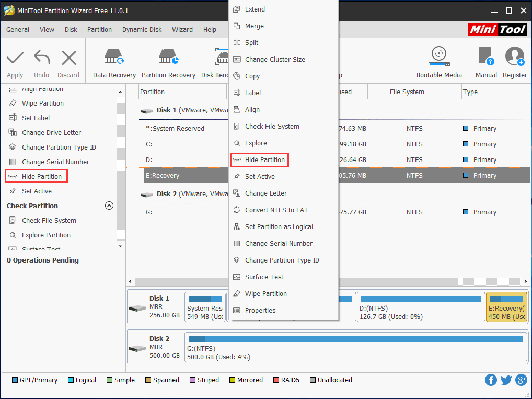Image resolution: width=532 pixels, height=399 pixels.
Task: Open the Manual help icon
Action: (x=486, y=56)
